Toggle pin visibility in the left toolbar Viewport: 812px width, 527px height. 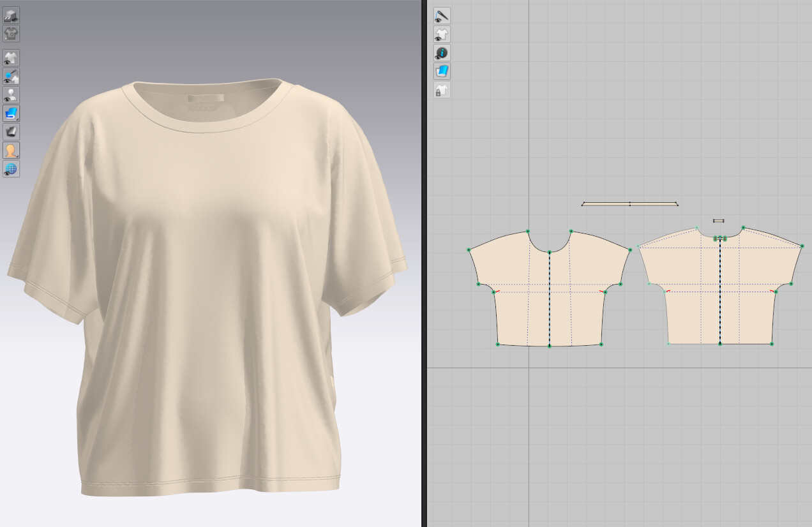click(x=11, y=75)
